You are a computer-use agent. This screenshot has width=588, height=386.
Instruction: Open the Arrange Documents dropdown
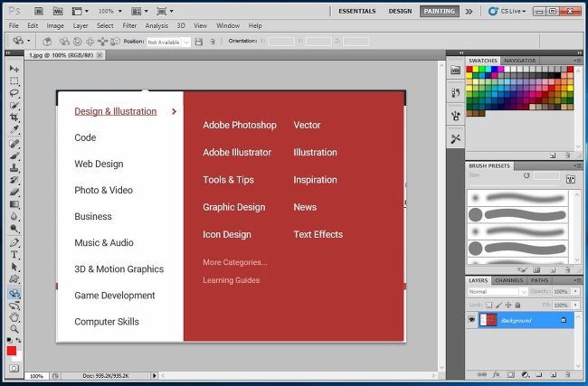(141, 11)
